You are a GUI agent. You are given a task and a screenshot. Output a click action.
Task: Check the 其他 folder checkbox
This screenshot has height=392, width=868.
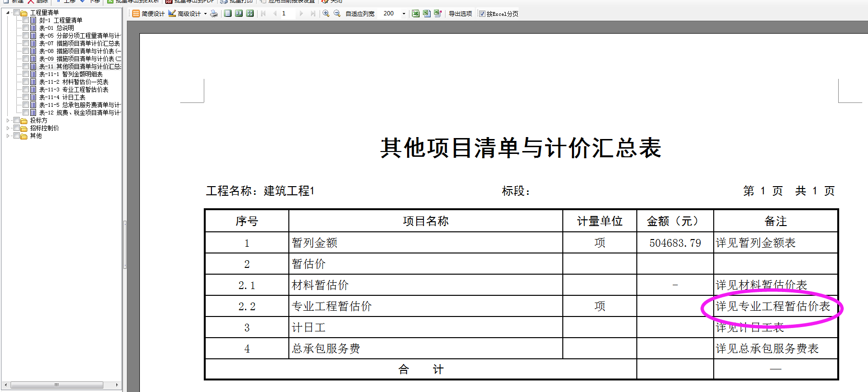pos(16,136)
